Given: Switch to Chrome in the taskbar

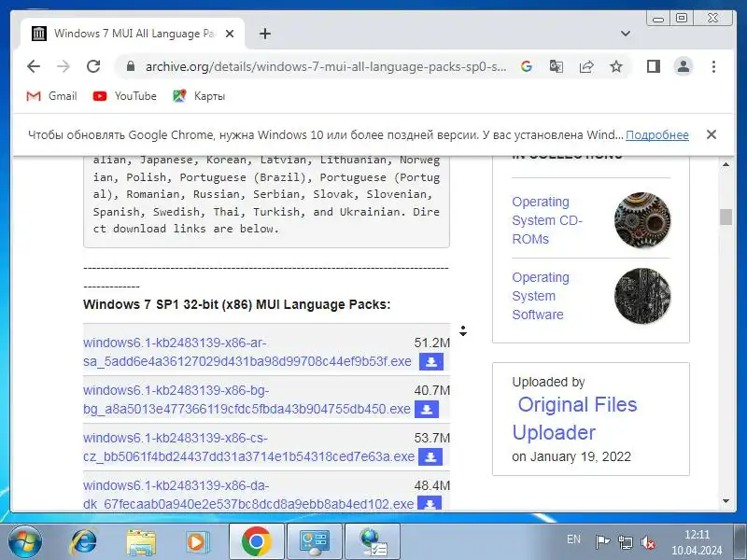Looking at the screenshot, I should 256,542.
